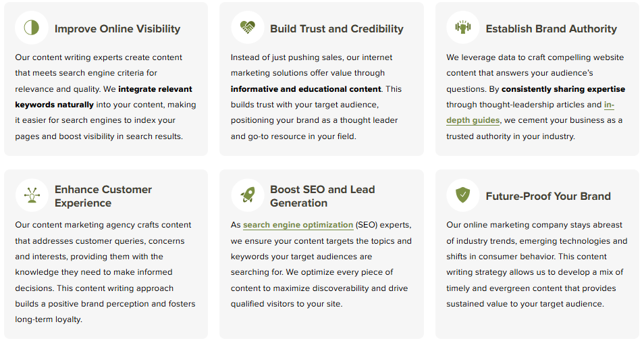Select the "Establish Brand Authority" title
Screen dimensions: 644x343
point(551,29)
